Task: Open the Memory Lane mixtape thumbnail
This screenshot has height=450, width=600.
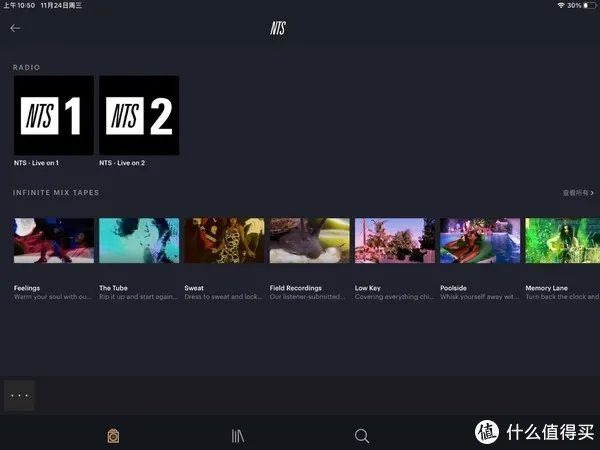Action: pos(562,240)
